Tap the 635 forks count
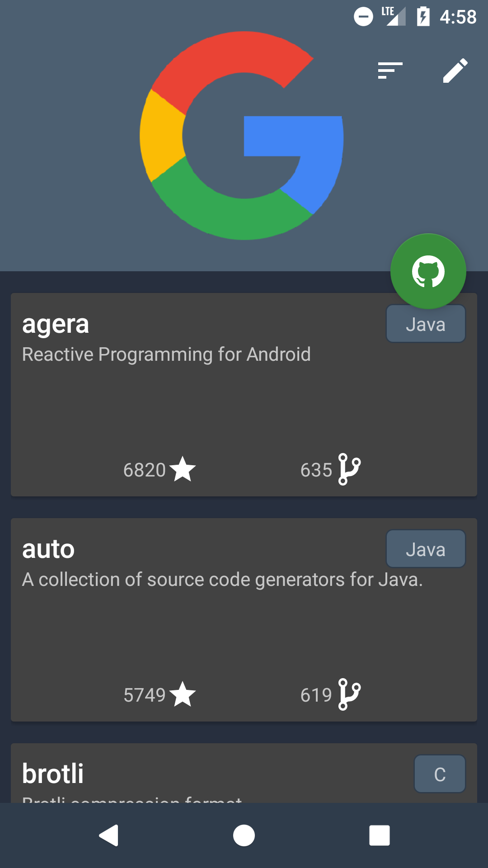488x868 pixels. point(316,470)
